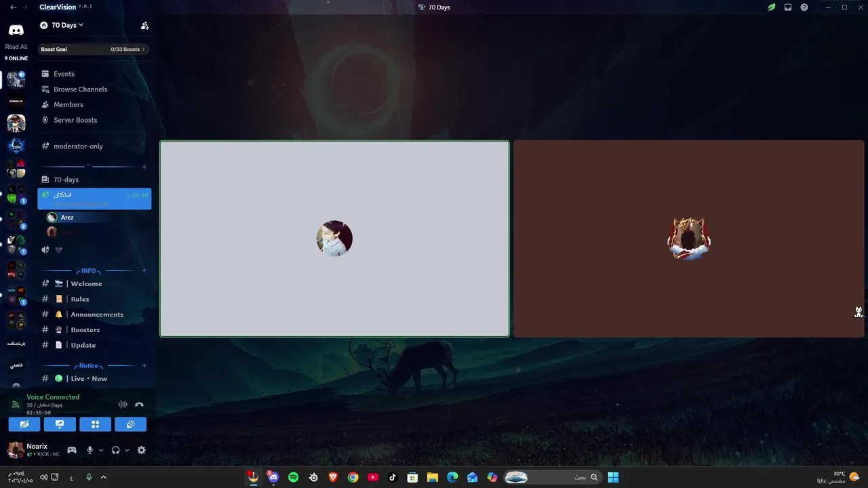Select the brown participant video tile
868x488 pixels.
click(x=689, y=239)
